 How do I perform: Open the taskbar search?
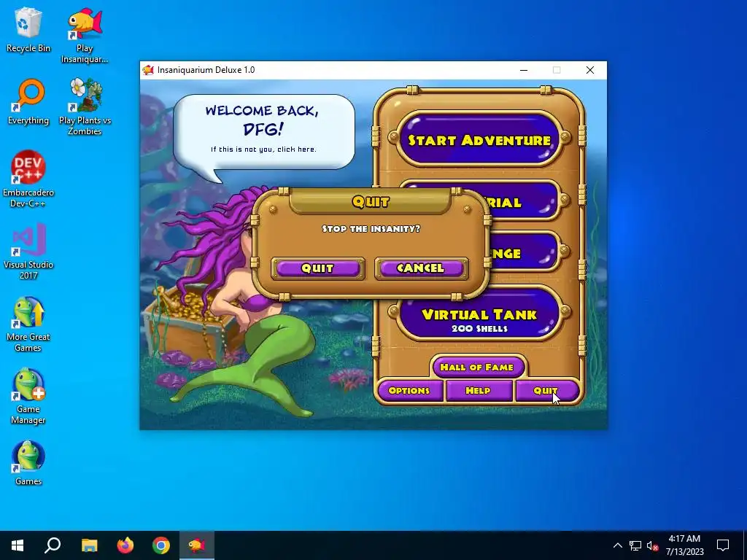pyautogui.click(x=53, y=545)
